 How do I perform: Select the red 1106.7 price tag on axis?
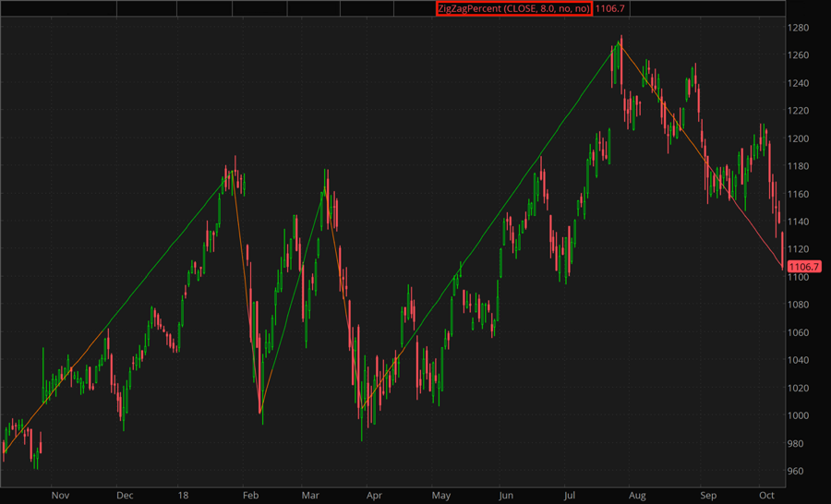point(805,267)
